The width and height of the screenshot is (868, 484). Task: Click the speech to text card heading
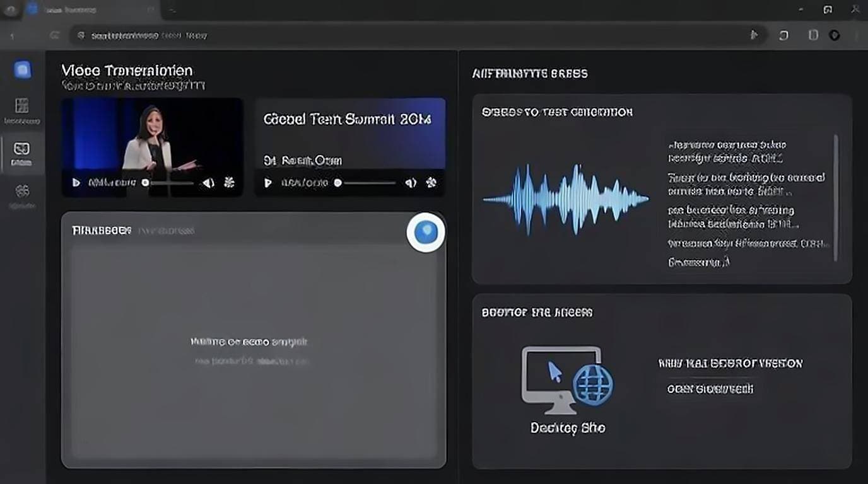coord(557,112)
